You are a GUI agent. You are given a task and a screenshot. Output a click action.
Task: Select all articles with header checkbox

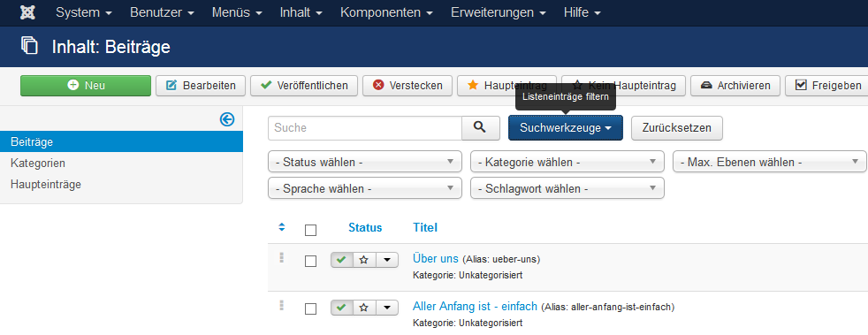(x=310, y=230)
